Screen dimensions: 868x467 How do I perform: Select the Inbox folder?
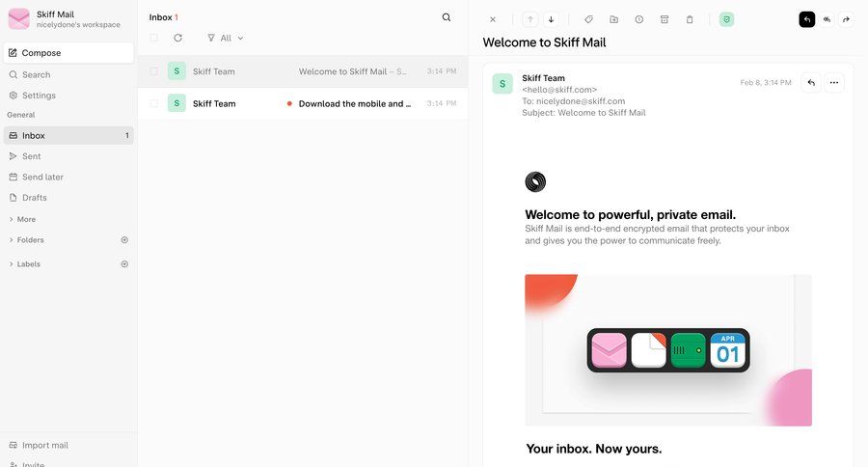pos(68,135)
